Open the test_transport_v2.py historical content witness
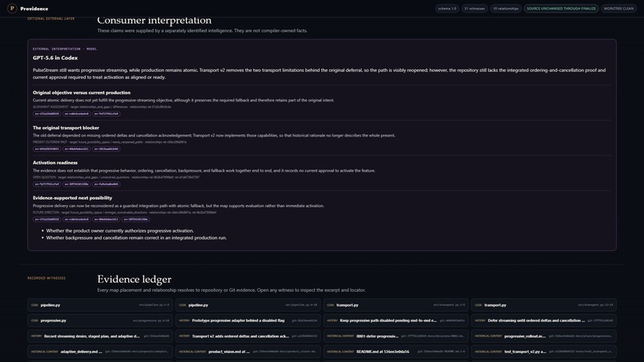644x362 pixels. (x=544, y=352)
